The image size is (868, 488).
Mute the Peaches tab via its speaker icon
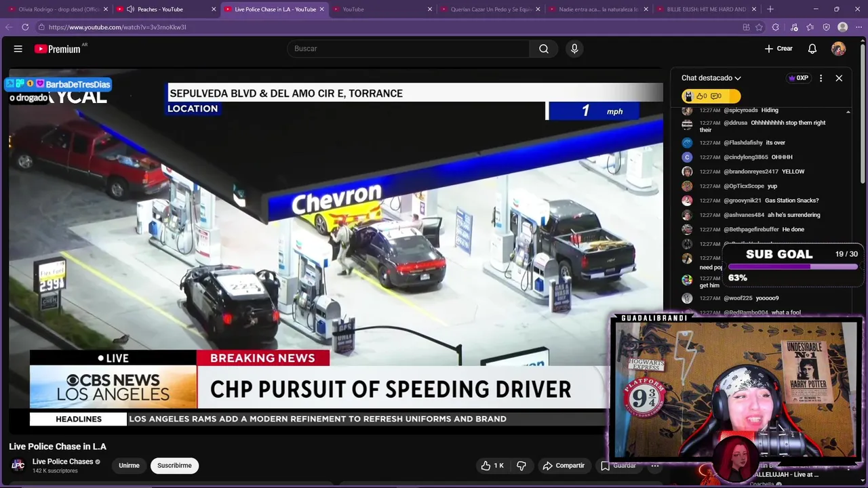[130, 9]
